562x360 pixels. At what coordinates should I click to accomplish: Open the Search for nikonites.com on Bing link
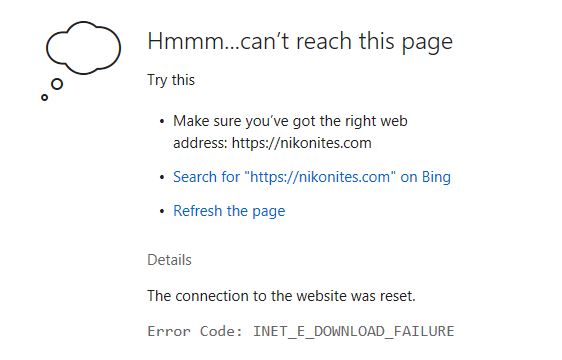312,177
